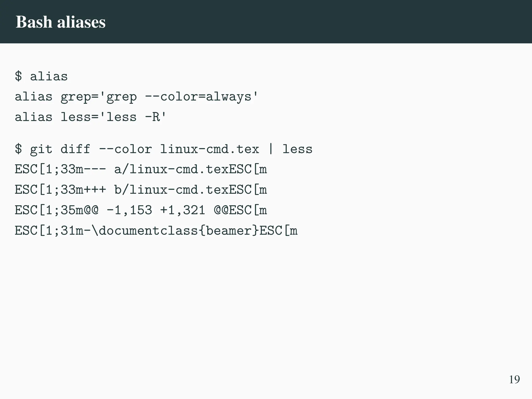This screenshot has width=532, height=399.
Task: Click "grep=" in the first alias line
Action: coord(79,97)
